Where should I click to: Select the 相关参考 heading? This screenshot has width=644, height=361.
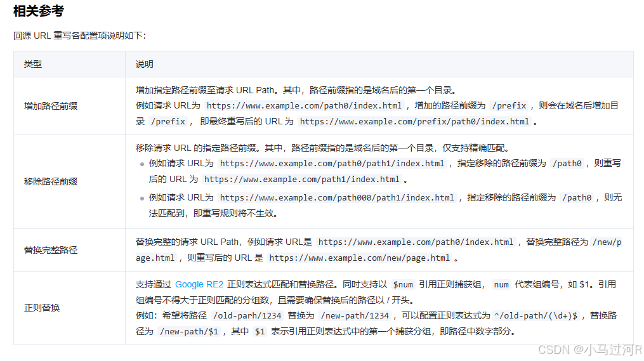coord(39,11)
